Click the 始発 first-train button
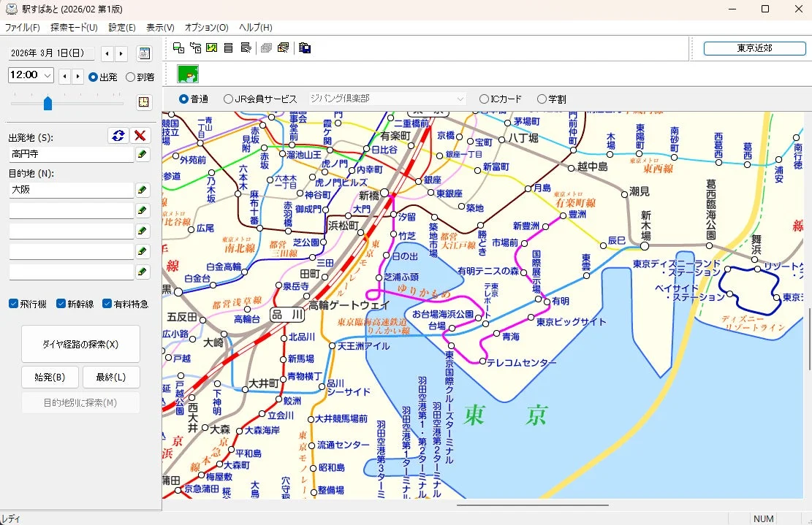 coord(49,378)
